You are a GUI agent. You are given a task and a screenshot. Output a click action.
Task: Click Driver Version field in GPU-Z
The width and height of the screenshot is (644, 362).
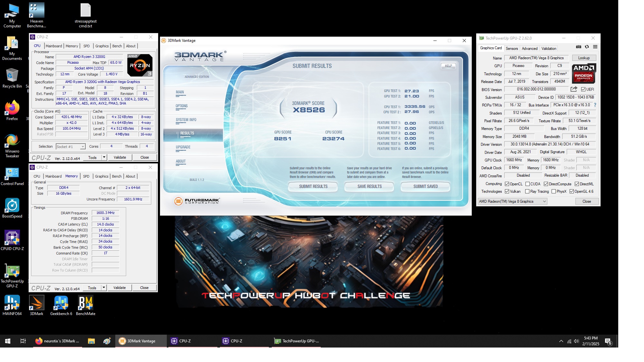(550, 144)
